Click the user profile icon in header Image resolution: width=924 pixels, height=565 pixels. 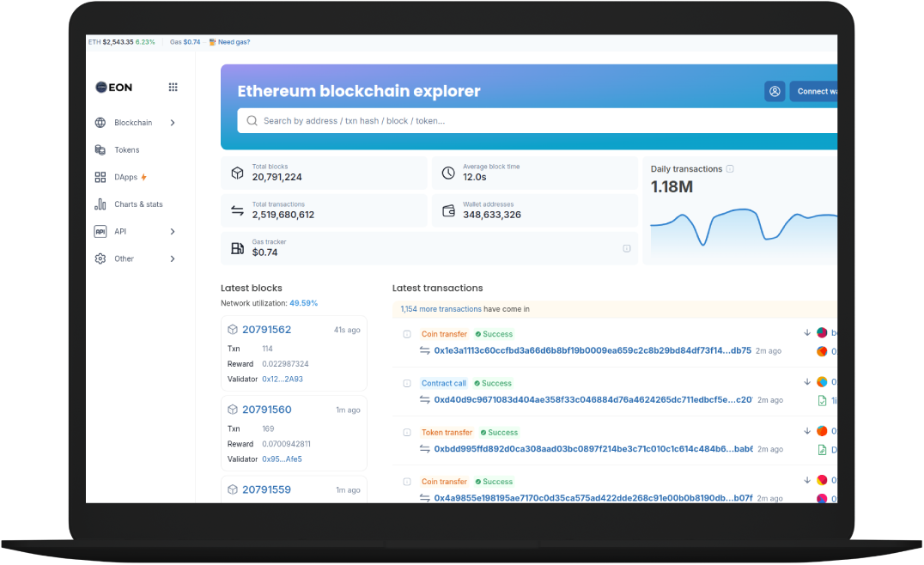point(775,91)
